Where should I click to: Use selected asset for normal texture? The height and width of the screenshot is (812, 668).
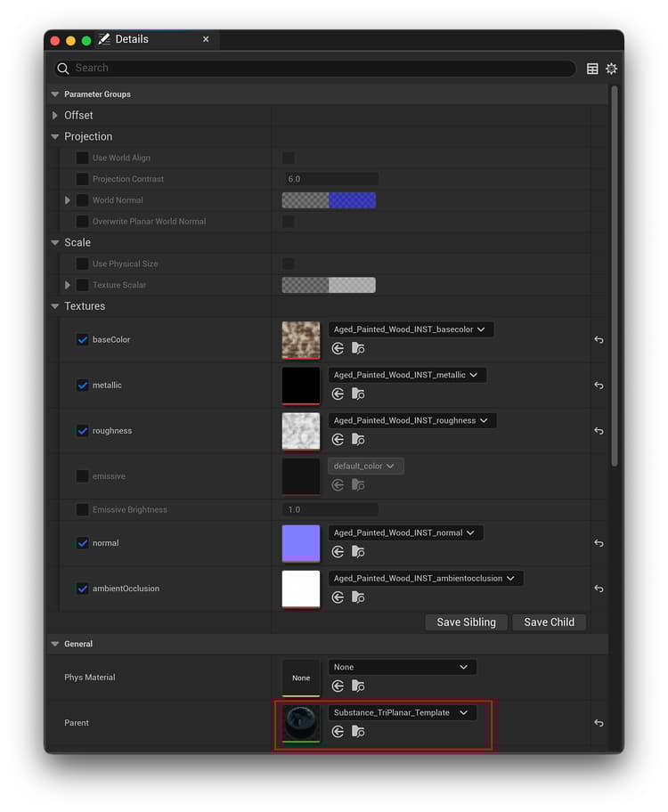tap(338, 552)
